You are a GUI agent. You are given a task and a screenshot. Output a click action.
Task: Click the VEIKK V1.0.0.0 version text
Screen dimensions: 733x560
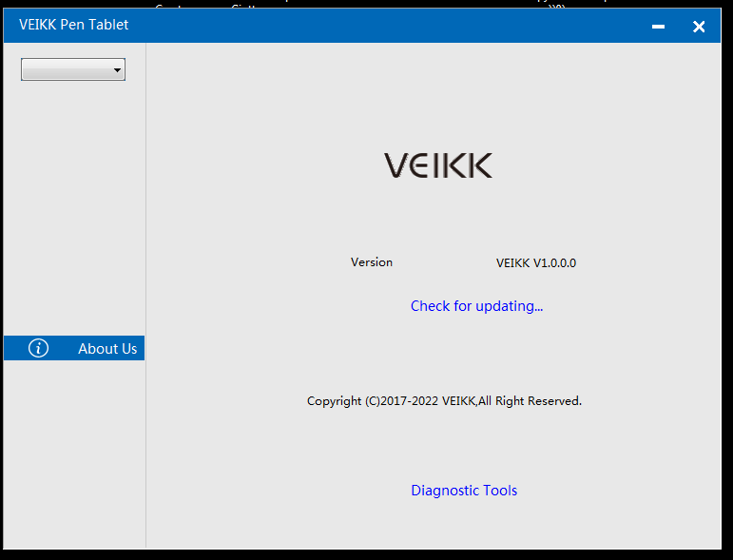tap(535, 263)
